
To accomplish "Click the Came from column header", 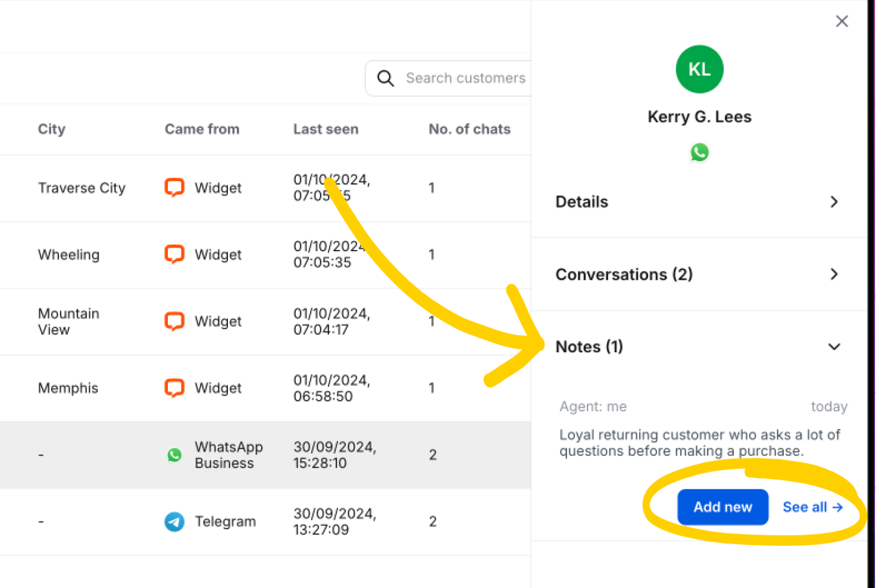I will (202, 129).
